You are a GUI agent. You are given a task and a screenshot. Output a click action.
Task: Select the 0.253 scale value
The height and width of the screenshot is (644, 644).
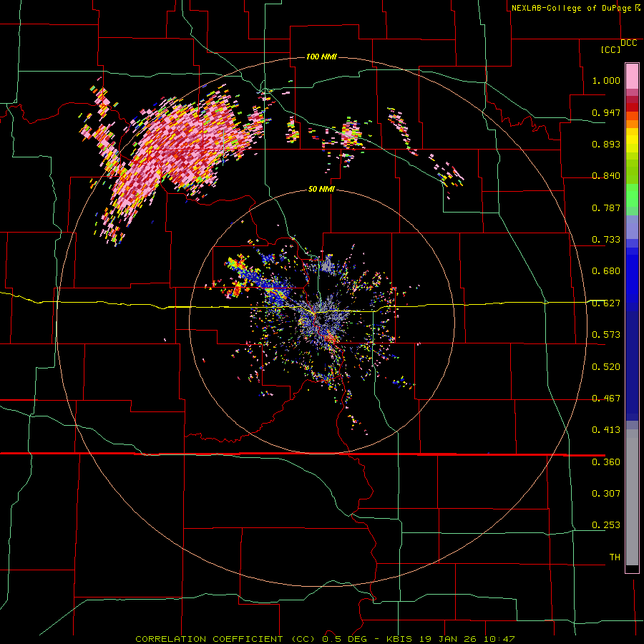[606, 525]
